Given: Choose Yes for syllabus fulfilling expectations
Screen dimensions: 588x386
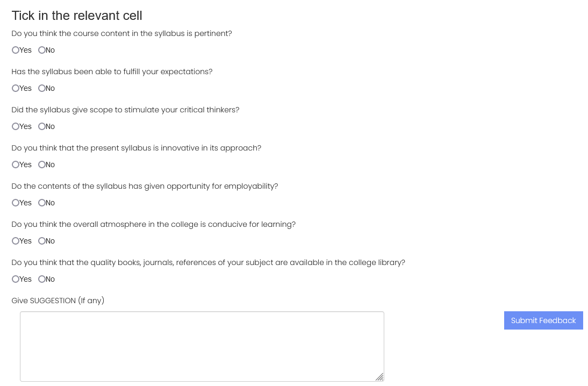Looking at the screenshot, I should coord(16,88).
